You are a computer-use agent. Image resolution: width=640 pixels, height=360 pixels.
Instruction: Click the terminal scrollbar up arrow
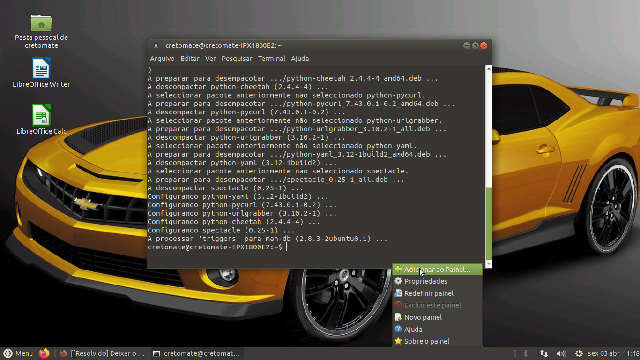(488, 69)
